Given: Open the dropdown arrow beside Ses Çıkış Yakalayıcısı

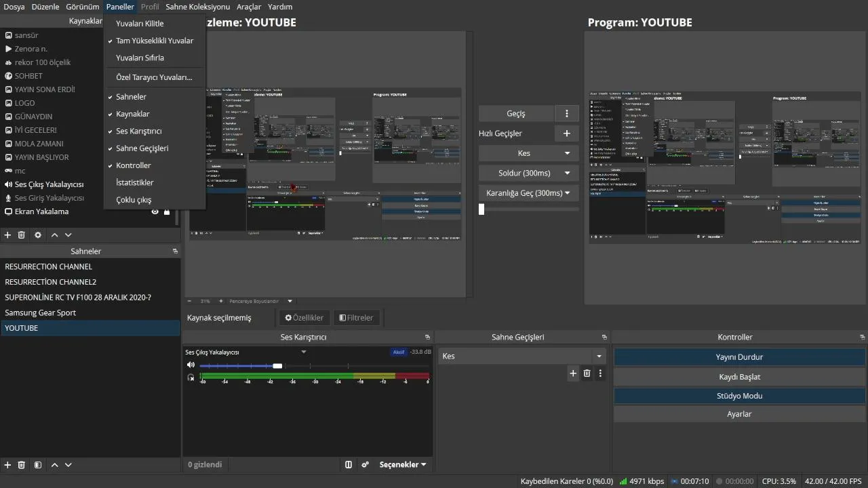Looking at the screenshot, I should [304, 352].
